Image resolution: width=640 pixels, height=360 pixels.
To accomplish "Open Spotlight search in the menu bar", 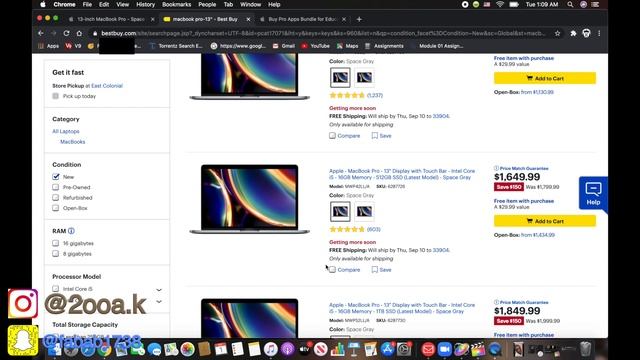I will click(570, 4).
